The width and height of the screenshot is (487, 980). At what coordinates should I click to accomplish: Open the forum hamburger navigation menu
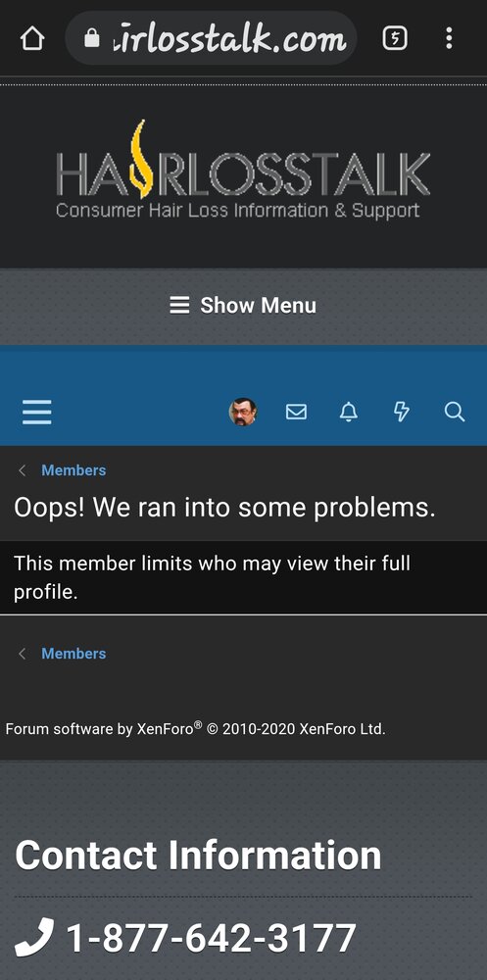click(37, 412)
